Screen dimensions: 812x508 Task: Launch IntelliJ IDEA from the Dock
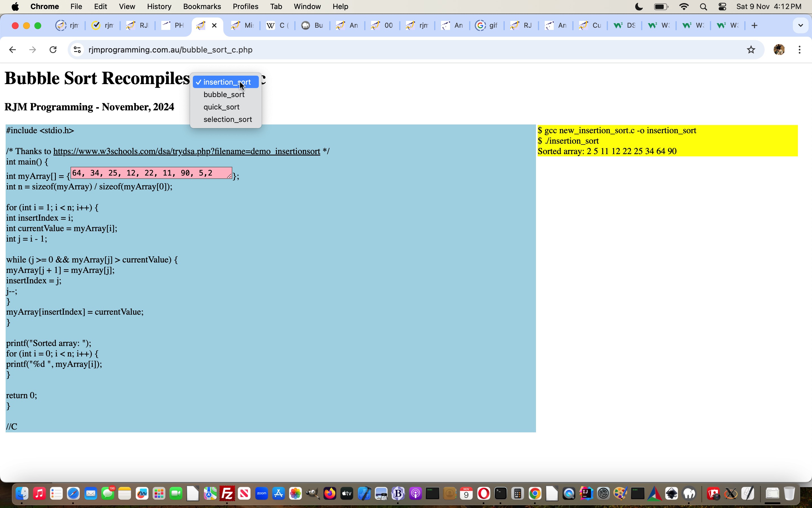[x=586, y=494]
